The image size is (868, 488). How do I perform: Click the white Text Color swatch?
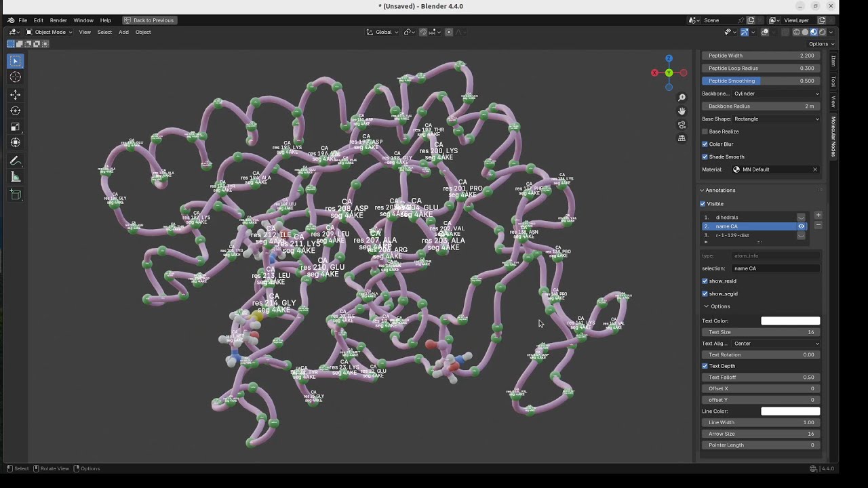pos(790,321)
